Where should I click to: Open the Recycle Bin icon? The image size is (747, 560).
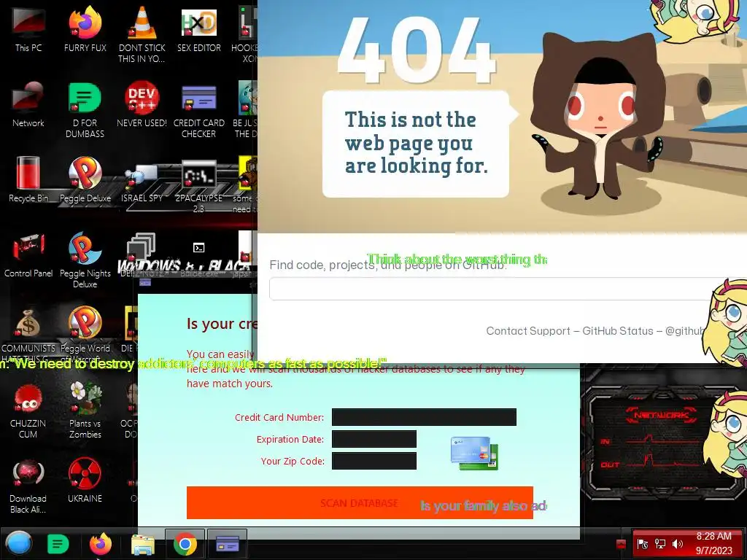(28, 179)
